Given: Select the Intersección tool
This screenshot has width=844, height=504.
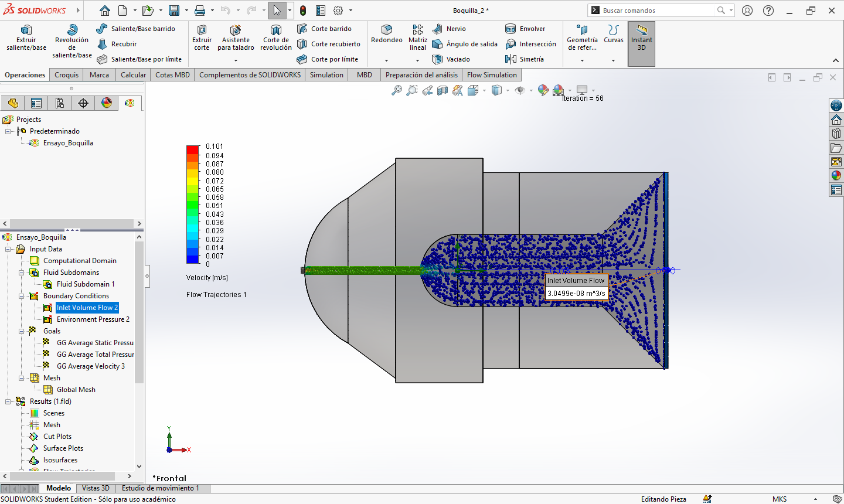Looking at the screenshot, I should [531, 44].
